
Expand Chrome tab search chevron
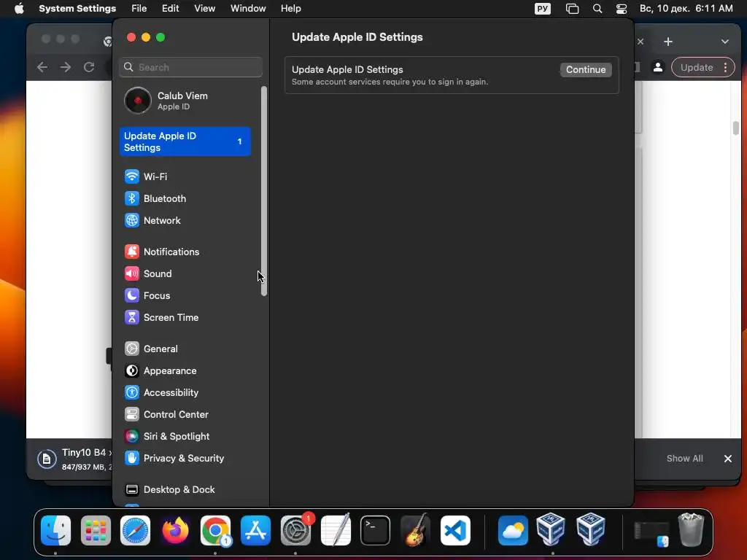click(x=725, y=42)
